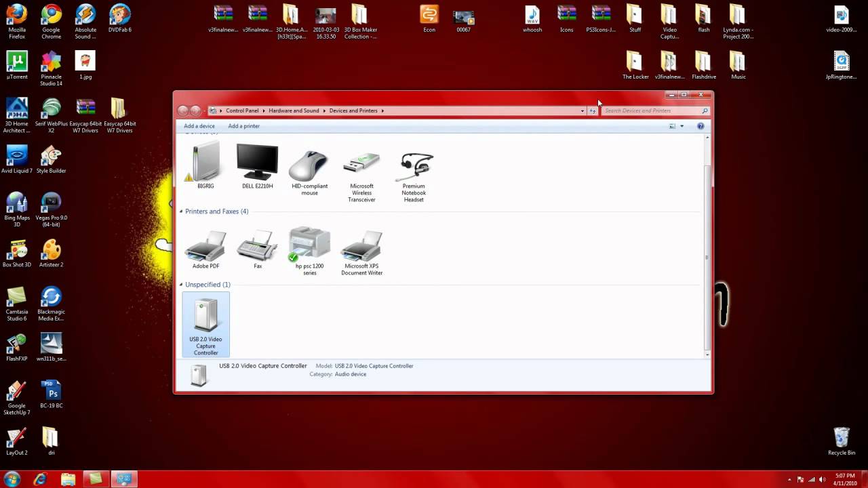Click Hardware and Sound breadcrumb
The image size is (868, 488).
(x=294, y=110)
